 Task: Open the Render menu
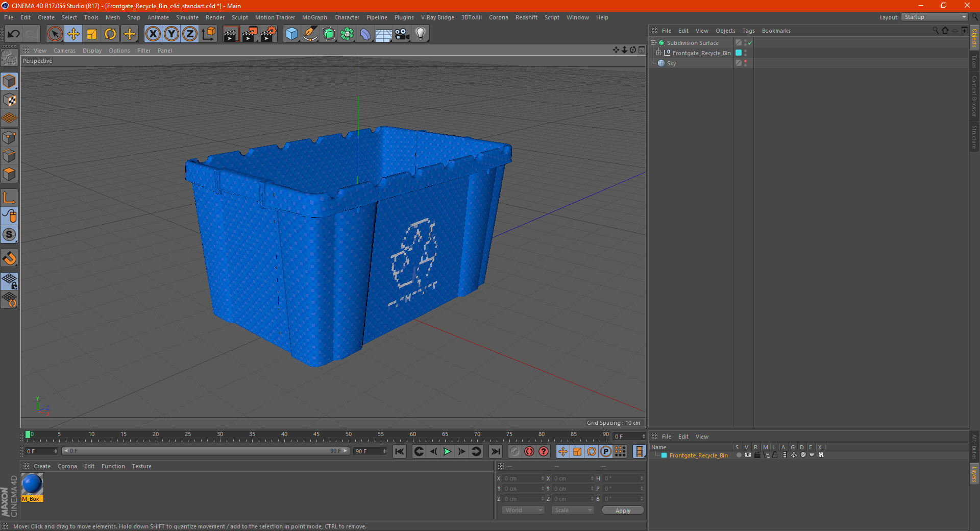point(215,17)
